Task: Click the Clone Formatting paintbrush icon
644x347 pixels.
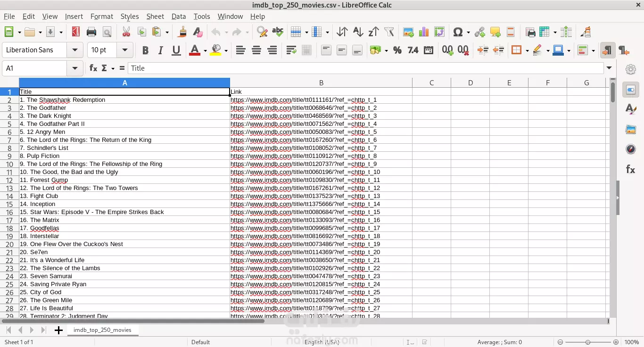Action: click(x=182, y=32)
